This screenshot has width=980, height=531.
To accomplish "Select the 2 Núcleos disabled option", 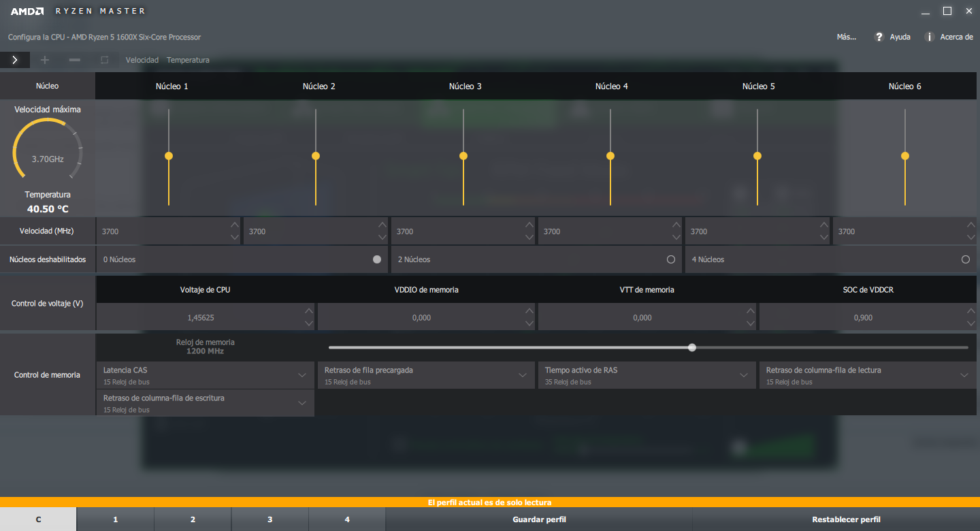I will [671, 259].
